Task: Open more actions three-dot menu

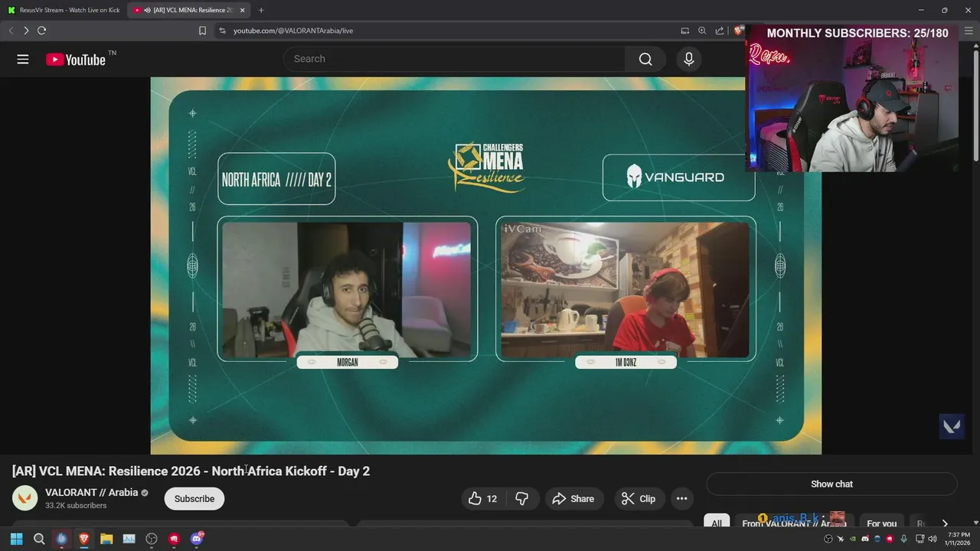Action: tap(681, 499)
